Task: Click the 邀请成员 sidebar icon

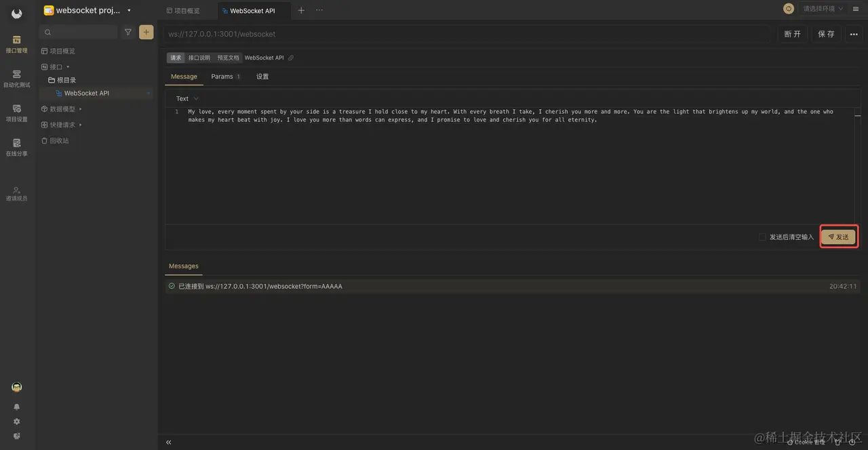Action: 16,194
